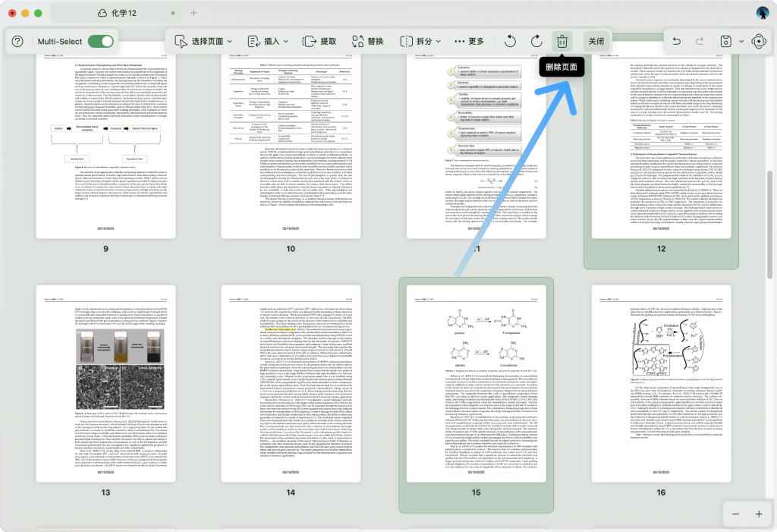Zoom out thumbnails with minus button

coord(735,514)
